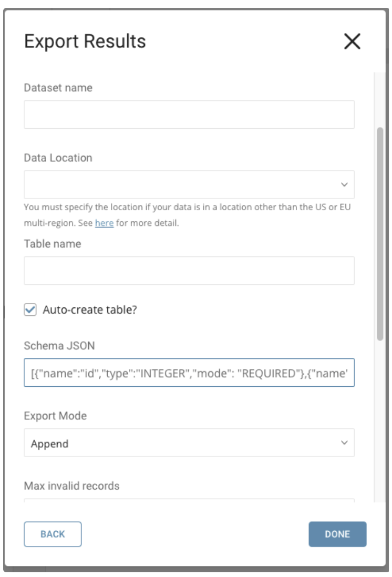Click the Data Location chevron arrow
Image resolution: width=392 pixels, height=577 pixels.
pos(344,184)
